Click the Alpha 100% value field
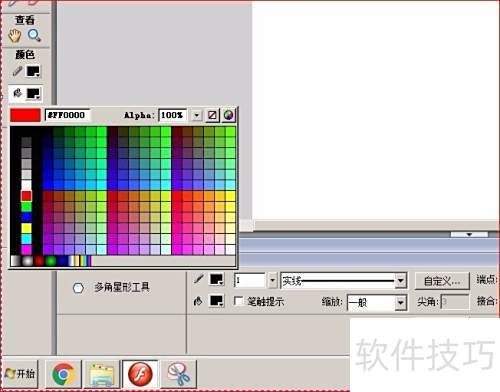 pos(172,115)
